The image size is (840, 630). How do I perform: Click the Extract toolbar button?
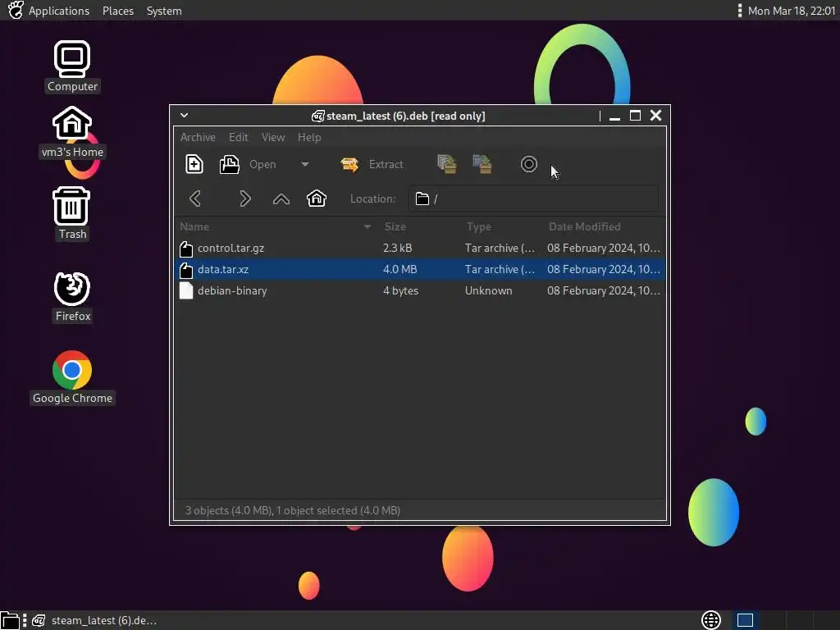pos(372,164)
